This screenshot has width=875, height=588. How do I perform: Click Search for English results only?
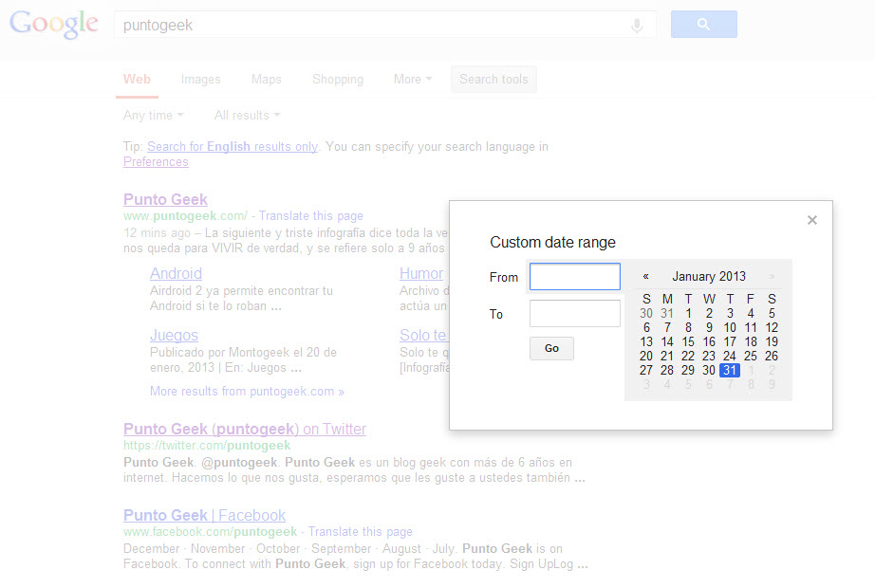click(x=233, y=147)
